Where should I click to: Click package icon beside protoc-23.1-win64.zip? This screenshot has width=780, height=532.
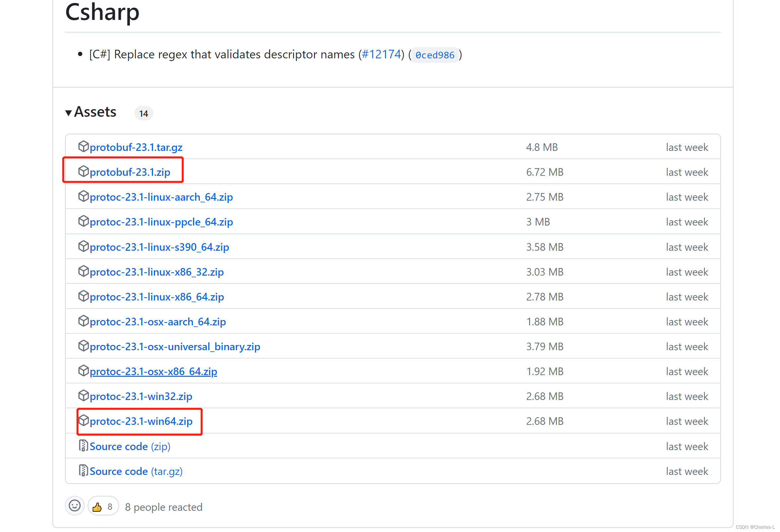83,421
